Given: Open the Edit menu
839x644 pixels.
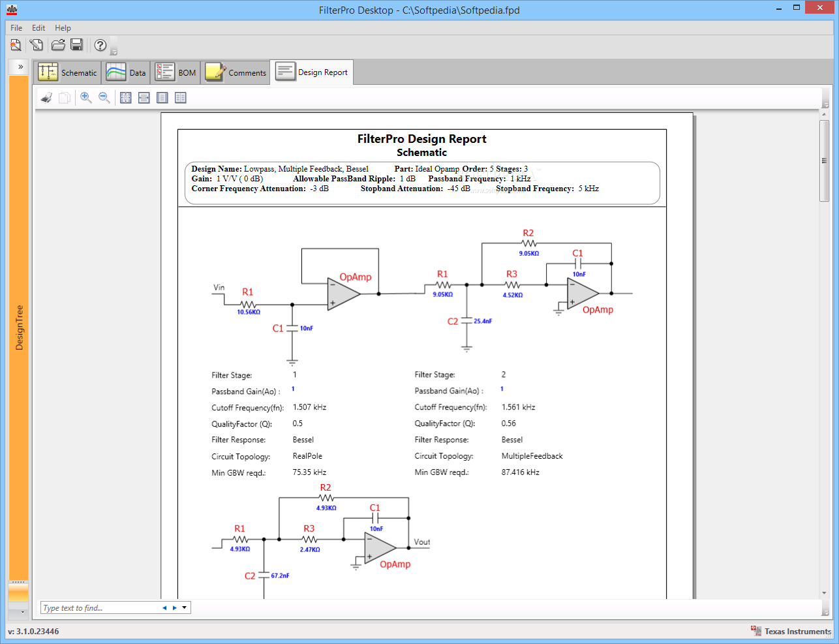Looking at the screenshot, I should pyautogui.click(x=38, y=28).
